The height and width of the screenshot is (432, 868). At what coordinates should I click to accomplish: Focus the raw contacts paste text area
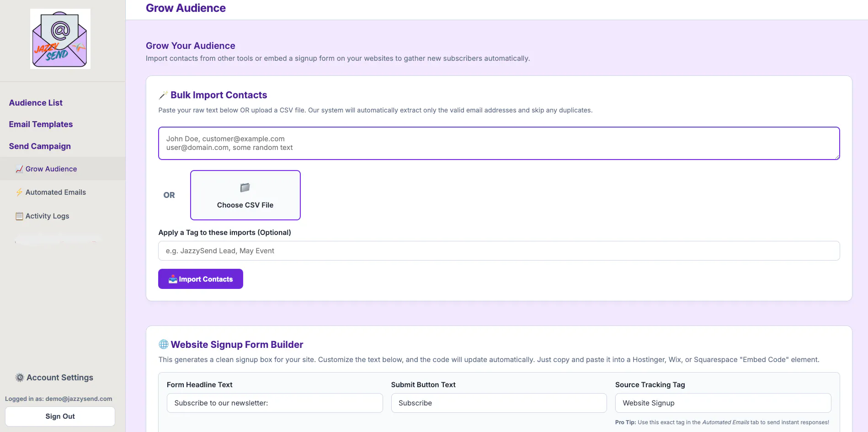[x=499, y=143]
